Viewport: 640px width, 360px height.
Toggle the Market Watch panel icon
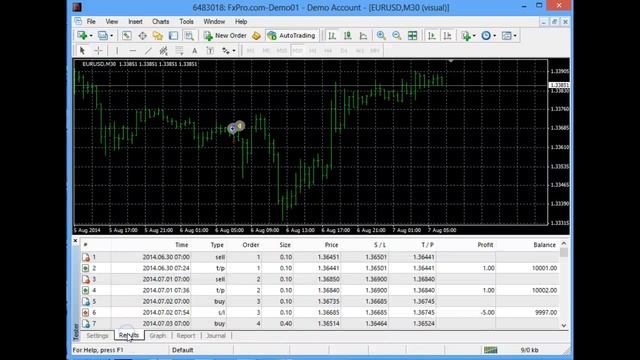click(127, 36)
